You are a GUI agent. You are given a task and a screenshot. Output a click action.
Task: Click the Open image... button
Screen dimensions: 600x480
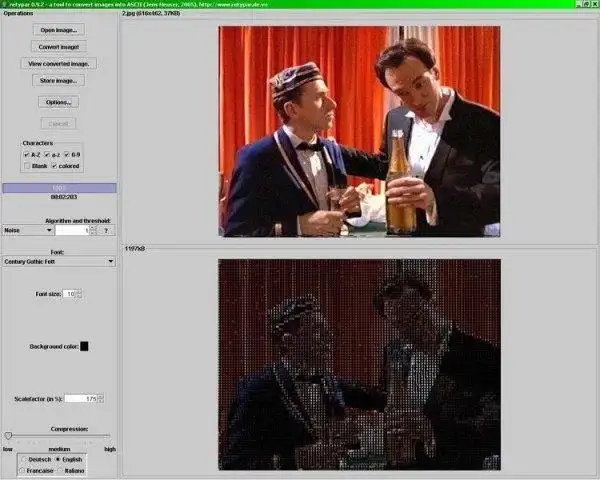(59, 30)
